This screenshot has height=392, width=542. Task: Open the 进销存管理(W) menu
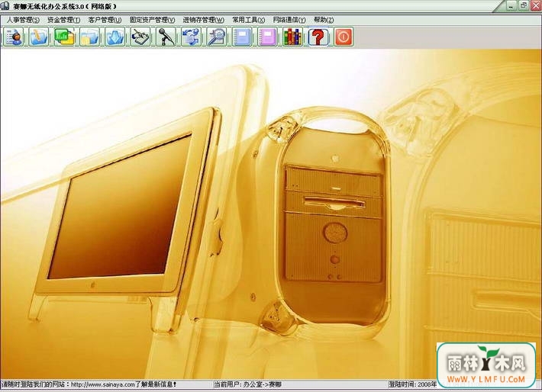[x=203, y=20]
